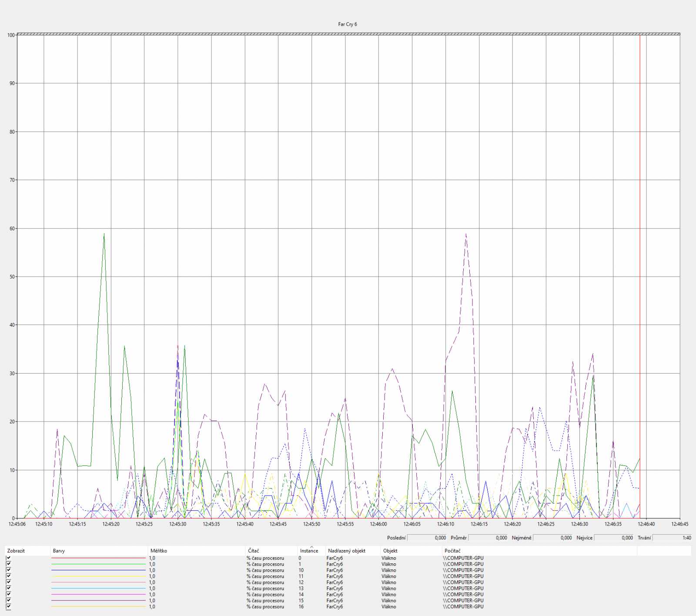Viewport: 696px width, 616px height.
Task: Select the Vlákno cell in instance 10 row
Action: (389, 570)
